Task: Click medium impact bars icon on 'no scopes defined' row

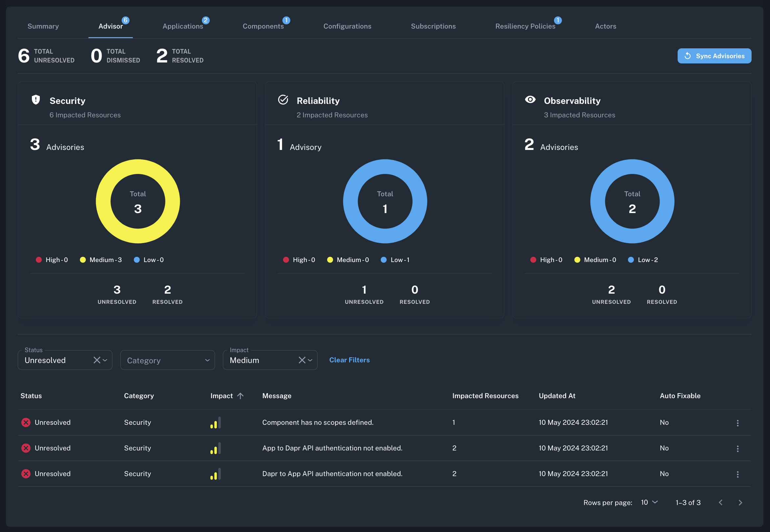Action: tap(215, 422)
